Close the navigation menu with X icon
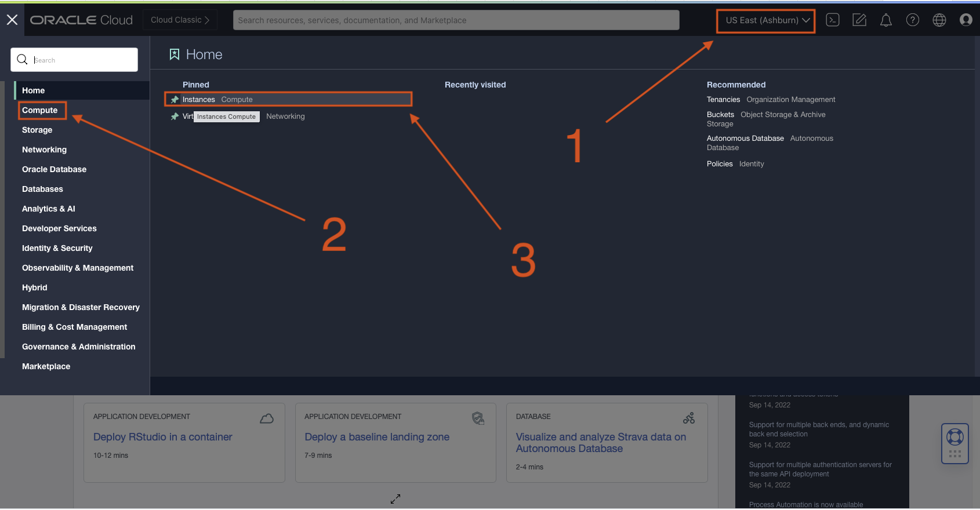Image resolution: width=980 pixels, height=510 pixels. [12, 20]
